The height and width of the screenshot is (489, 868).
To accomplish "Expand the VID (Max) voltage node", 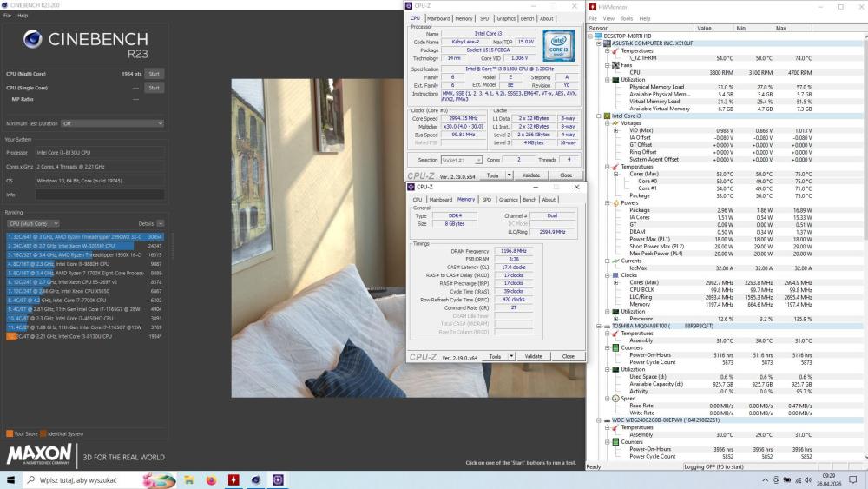I will pos(615,130).
